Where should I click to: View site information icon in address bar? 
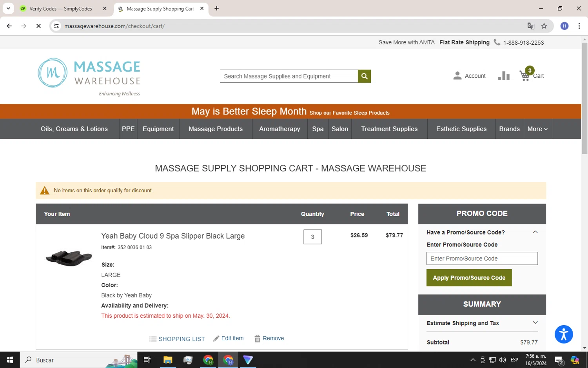tap(56, 26)
